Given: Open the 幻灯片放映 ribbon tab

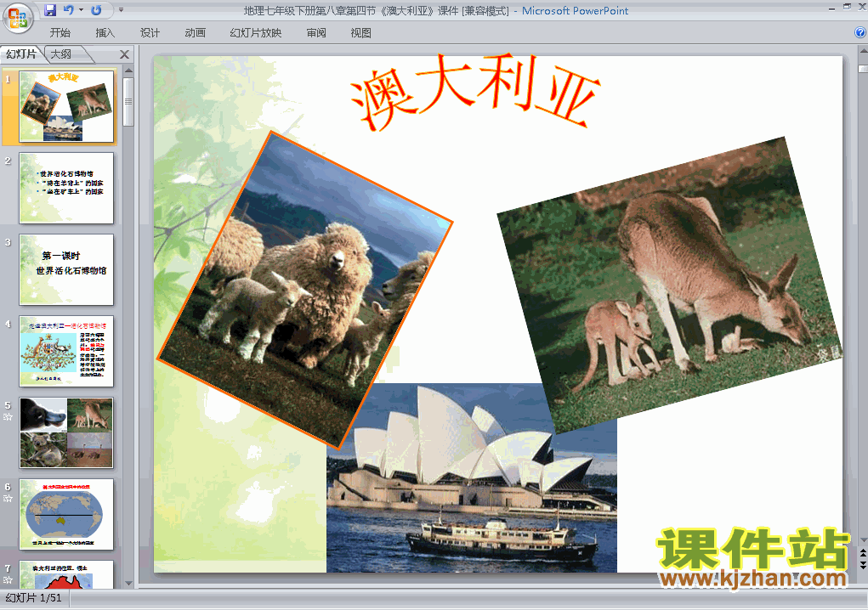Looking at the screenshot, I should 256,32.
